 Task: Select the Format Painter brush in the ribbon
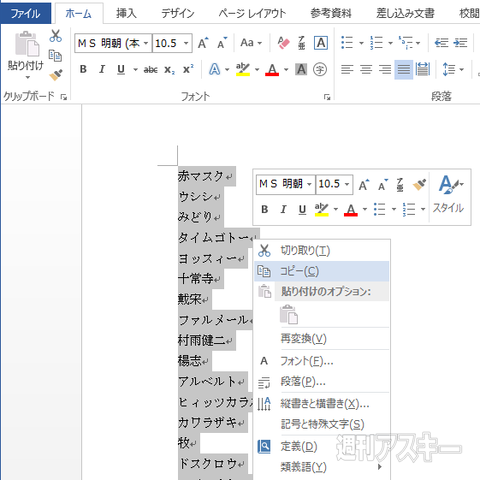coord(56,75)
